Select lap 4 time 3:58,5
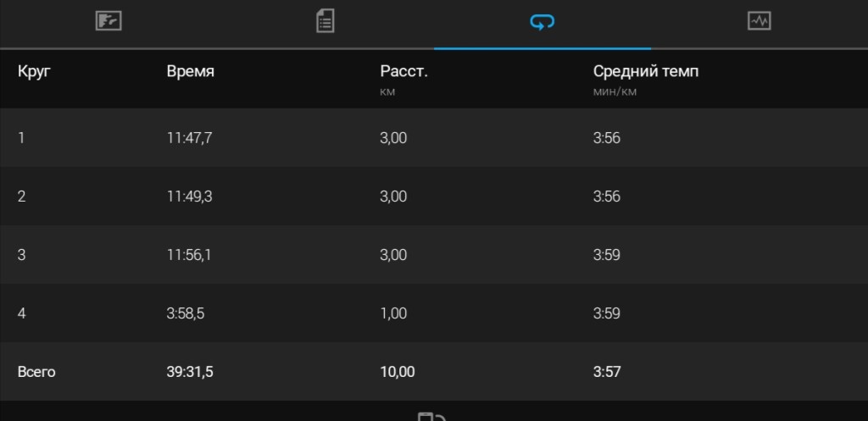The image size is (868, 421). tap(186, 313)
